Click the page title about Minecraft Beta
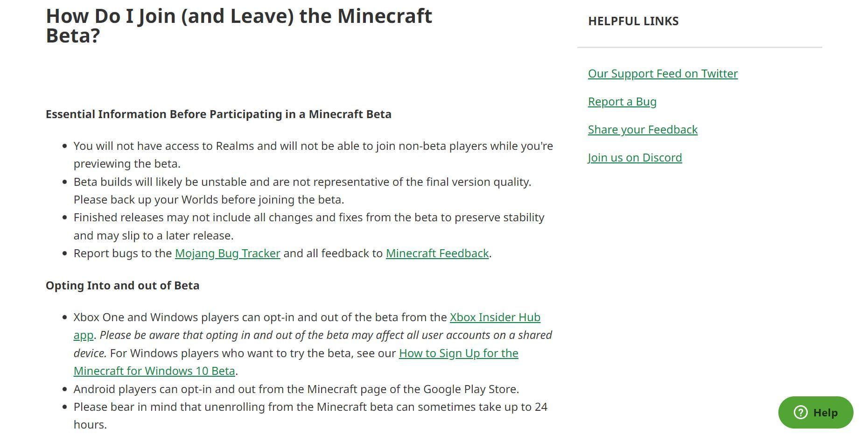The width and height of the screenshot is (868, 436). point(239,26)
